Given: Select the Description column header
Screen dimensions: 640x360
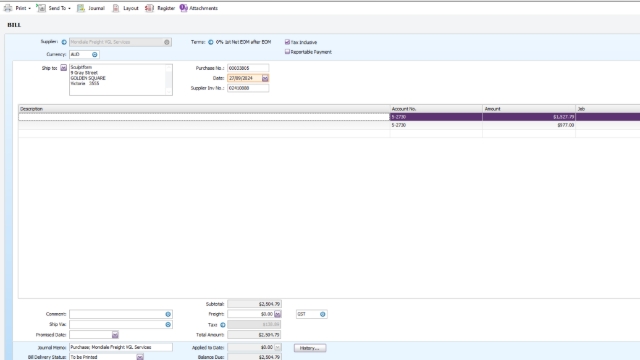Looking at the screenshot, I should click(x=204, y=109).
